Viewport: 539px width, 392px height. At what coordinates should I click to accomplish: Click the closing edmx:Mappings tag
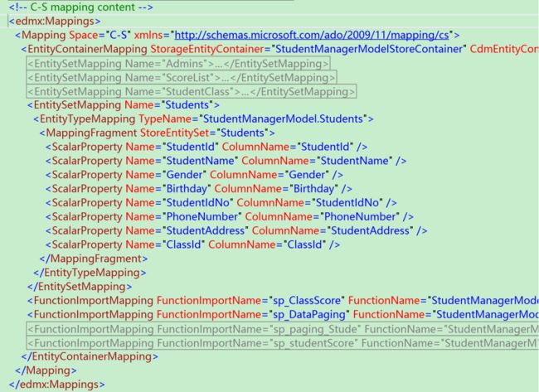[x=56, y=385]
